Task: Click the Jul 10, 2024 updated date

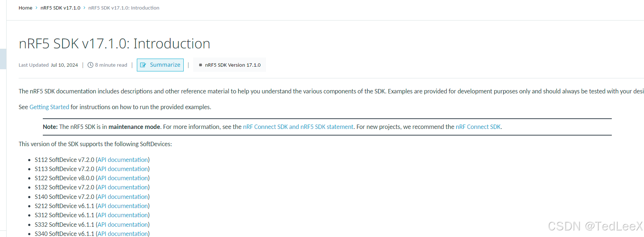Action: coord(64,65)
